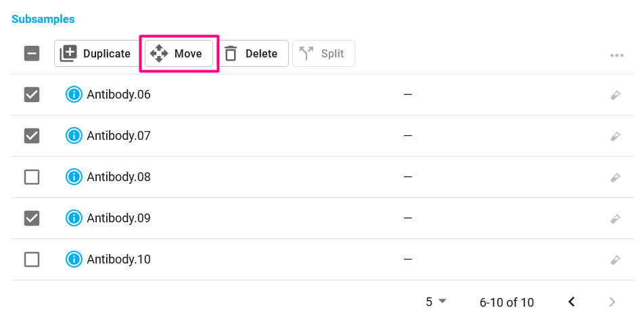Click the edit pencil icon for Antibody.08
This screenshot has width=644, height=327.
[616, 178]
